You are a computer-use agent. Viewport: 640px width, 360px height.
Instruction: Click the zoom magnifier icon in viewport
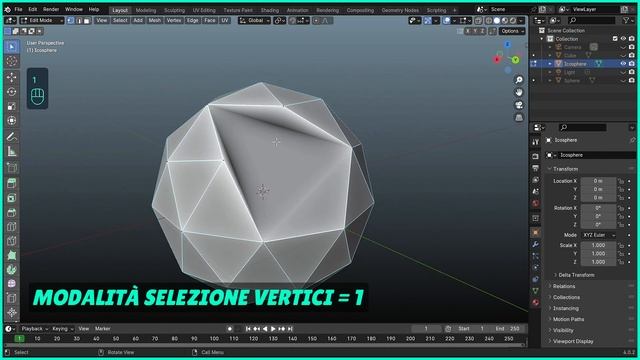click(x=519, y=80)
